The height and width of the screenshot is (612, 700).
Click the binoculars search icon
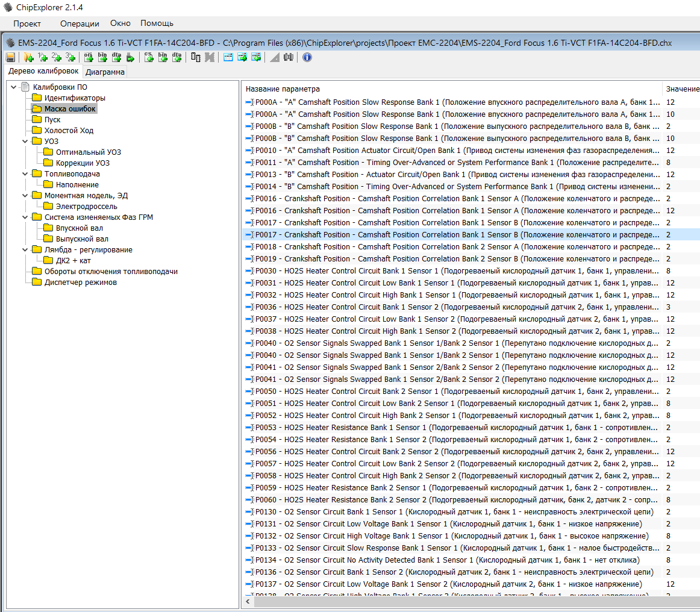tap(288, 57)
